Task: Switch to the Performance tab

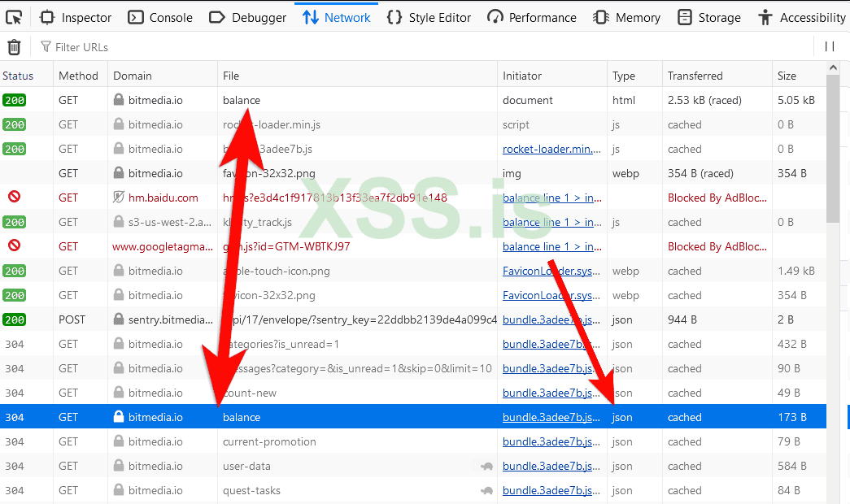Action: pos(532,17)
